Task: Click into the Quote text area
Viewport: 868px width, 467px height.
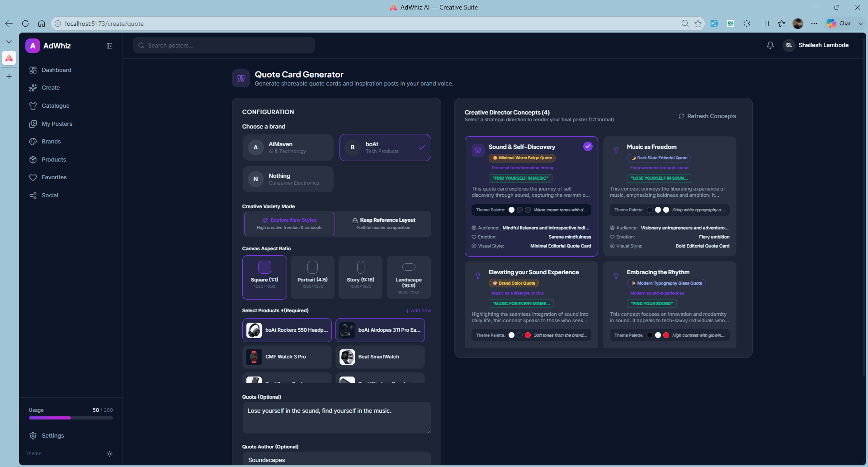Action: (336, 418)
